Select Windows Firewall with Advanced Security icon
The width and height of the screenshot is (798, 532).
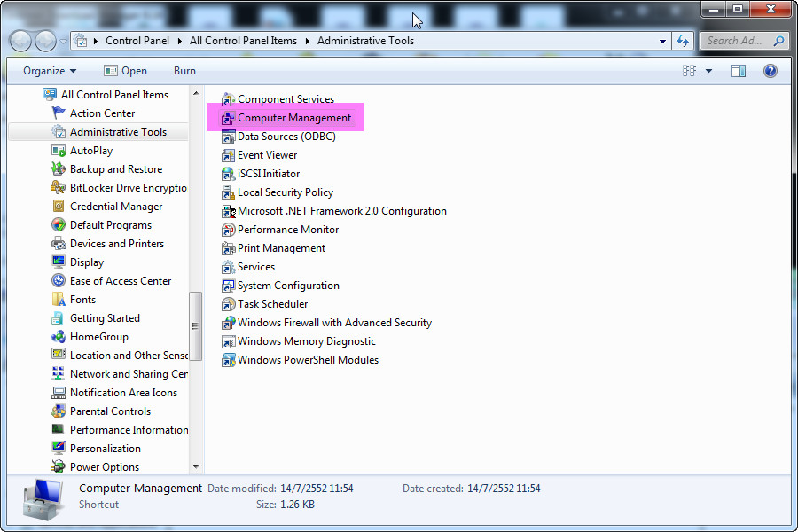pyautogui.click(x=228, y=323)
